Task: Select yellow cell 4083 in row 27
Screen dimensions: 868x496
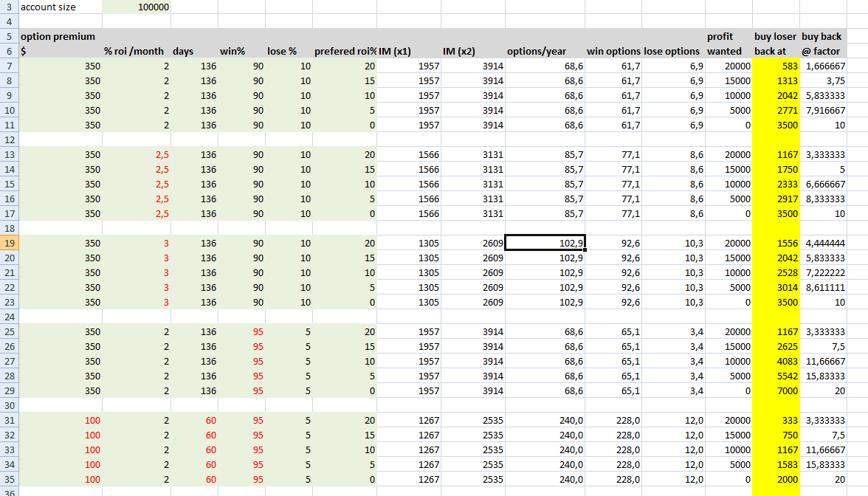Action: (x=776, y=361)
